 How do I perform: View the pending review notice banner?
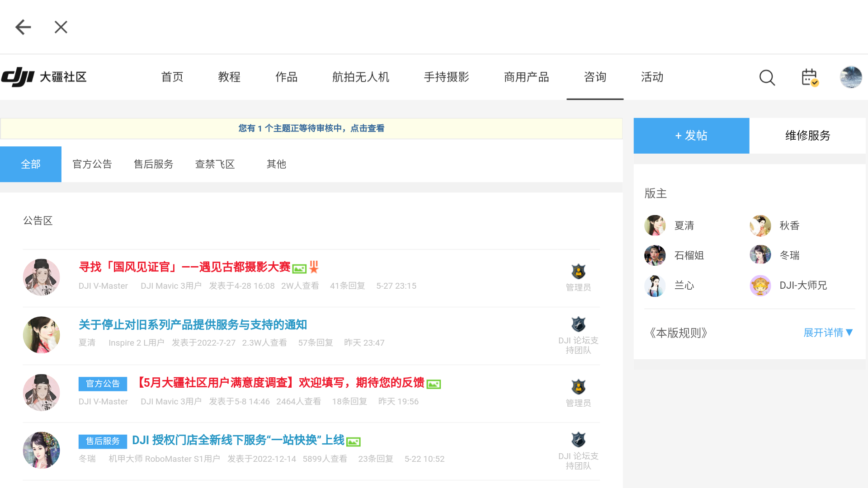click(x=311, y=128)
